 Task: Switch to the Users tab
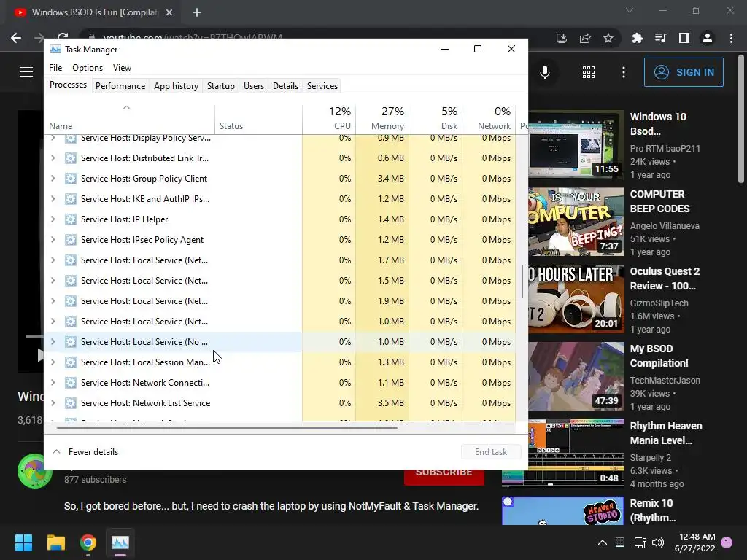[x=253, y=86]
